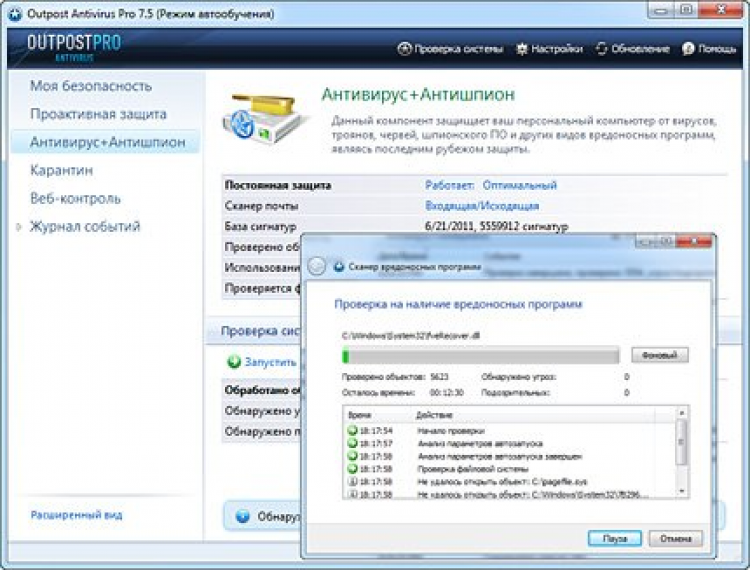Click the Outpost app icon in the title bar
The image size is (750, 570).
[x=14, y=14]
